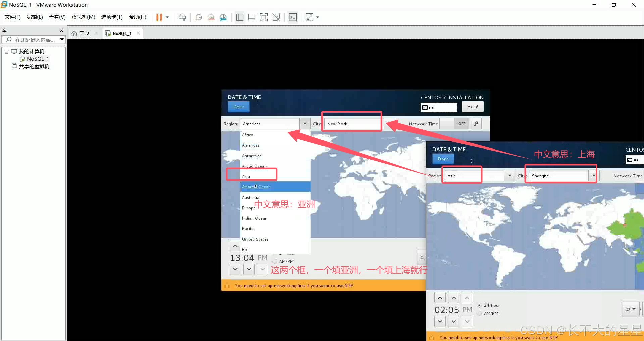
Task: Increase hours with up arrow above 02:05
Action: point(440,298)
